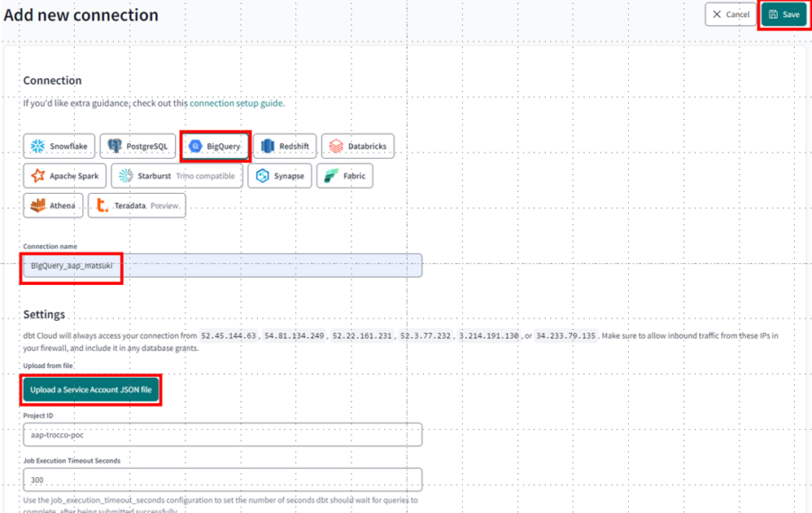Click the Fabric logo icon
812x513 pixels.
click(x=331, y=176)
